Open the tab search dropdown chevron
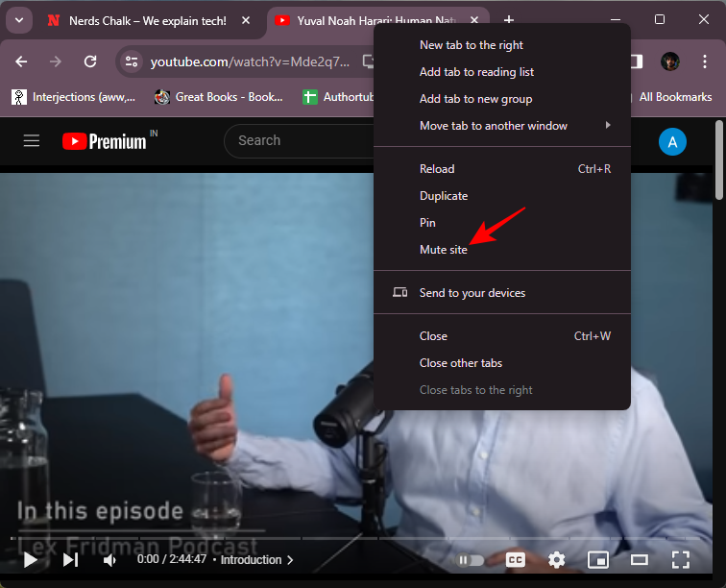 coord(18,20)
